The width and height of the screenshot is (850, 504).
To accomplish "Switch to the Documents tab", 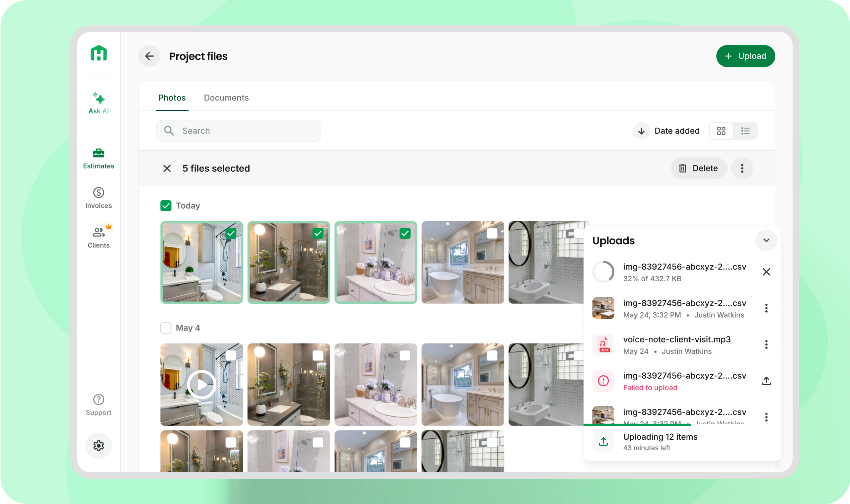I will (x=226, y=98).
